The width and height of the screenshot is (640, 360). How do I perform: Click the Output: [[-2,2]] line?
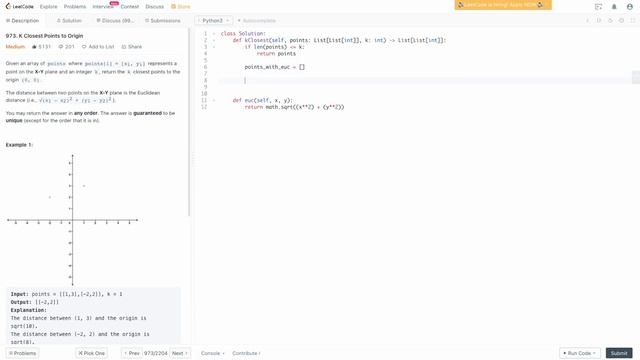(x=35, y=302)
